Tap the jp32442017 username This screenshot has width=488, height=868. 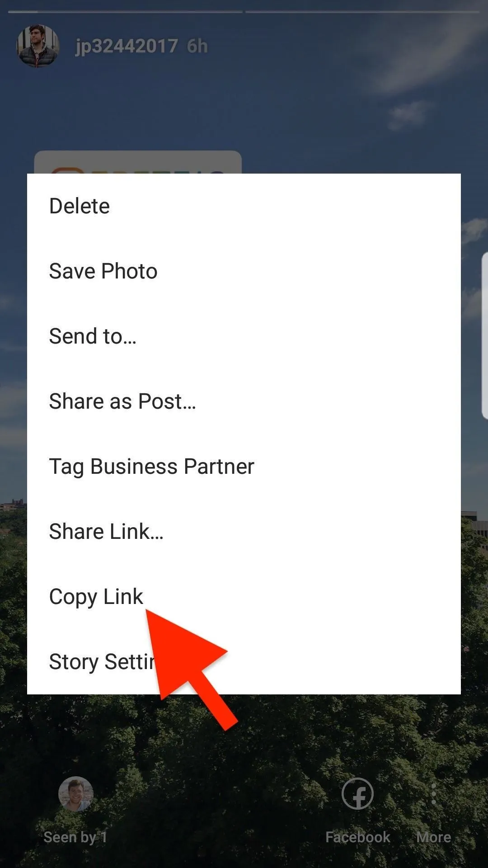click(127, 46)
